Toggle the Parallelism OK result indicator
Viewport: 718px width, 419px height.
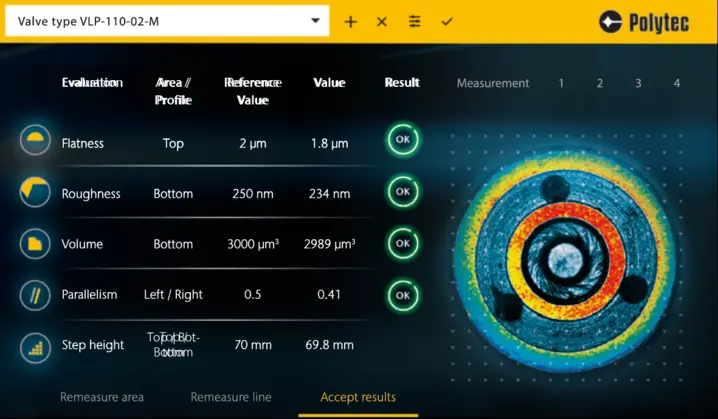pos(403,295)
